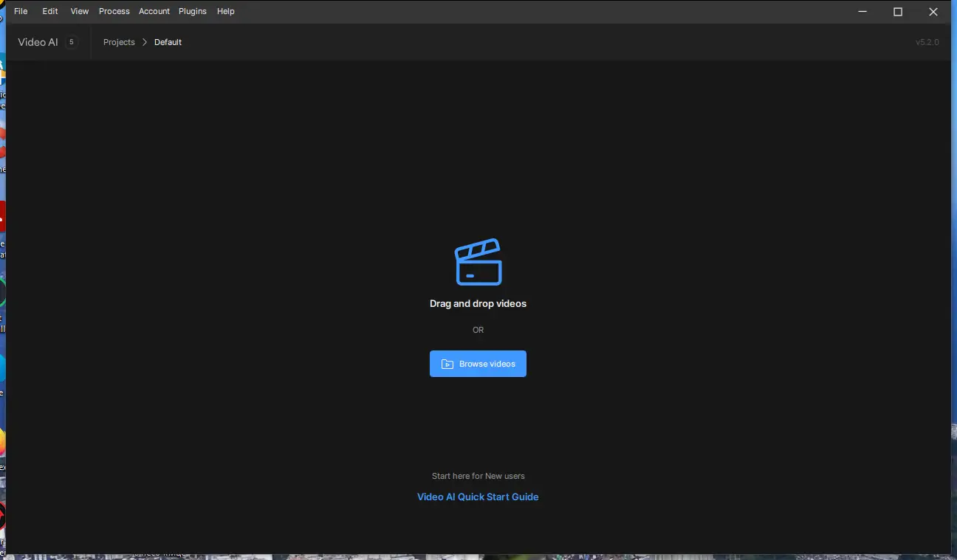The height and width of the screenshot is (560, 957).
Task: Click the "Start here for New users" text
Action: click(x=478, y=476)
